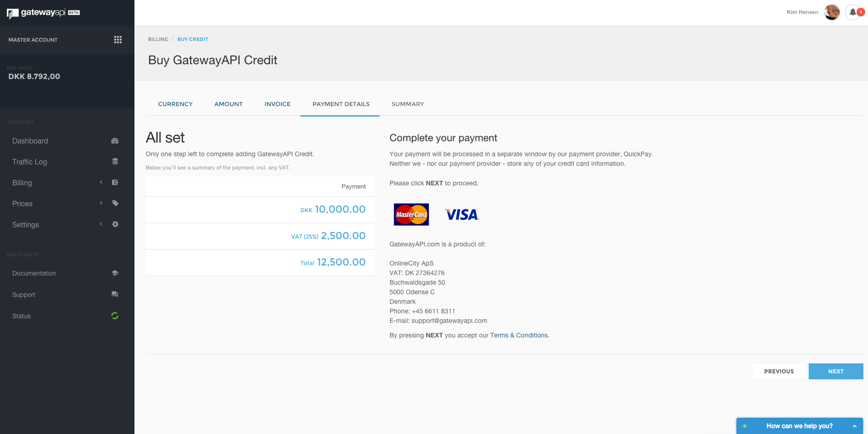Select the Payment Details tab
Viewport: 868px width, 434px height.
pyautogui.click(x=341, y=104)
